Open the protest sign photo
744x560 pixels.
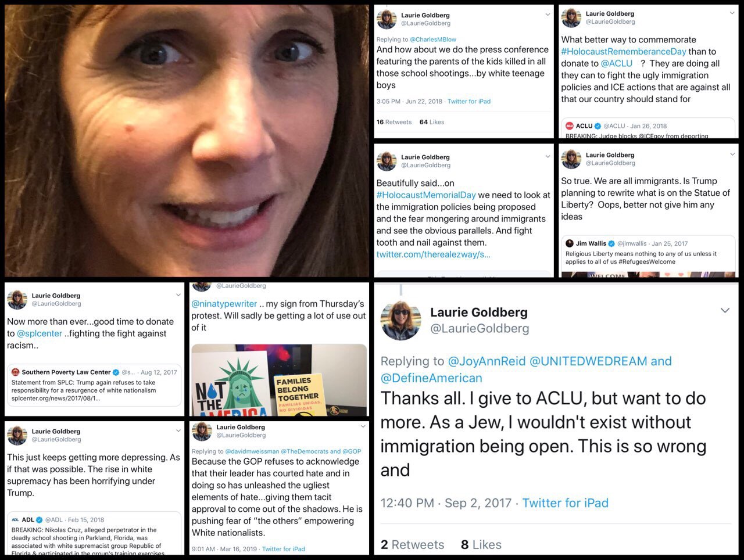(x=279, y=380)
